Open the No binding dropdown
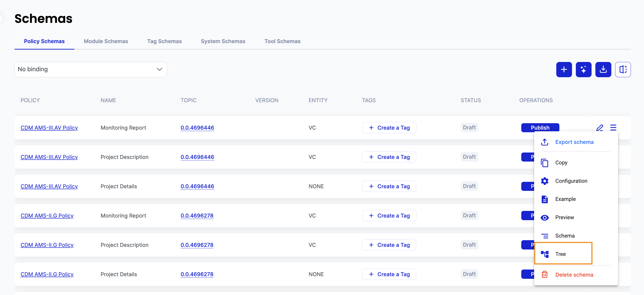 point(91,70)
